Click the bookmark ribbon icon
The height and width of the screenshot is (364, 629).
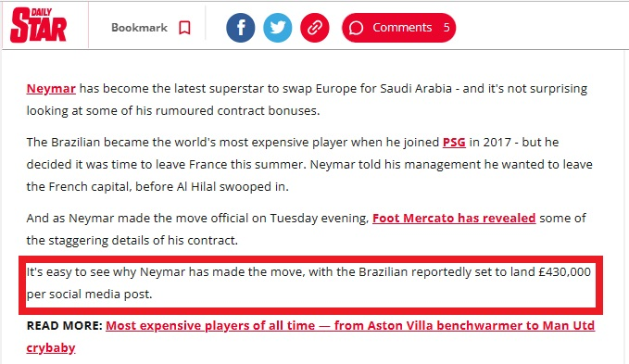[184, 28]
